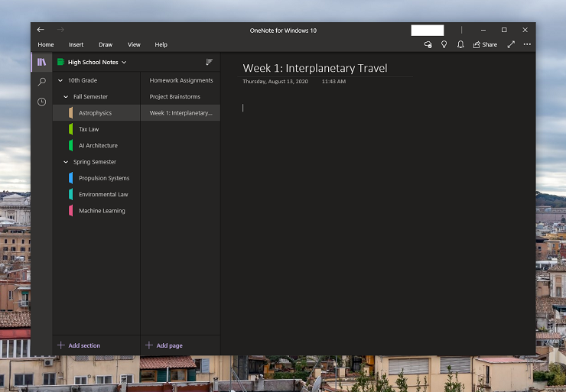The width and height of the screenshot is (566, 392).
Task: Toggle the notebook navigation pane icon
Action: click(41, 62)
